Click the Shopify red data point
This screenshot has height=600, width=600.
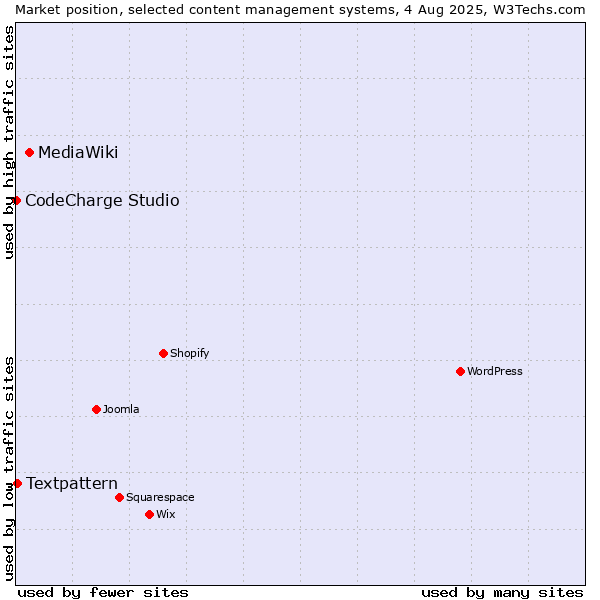pos(163,353)
